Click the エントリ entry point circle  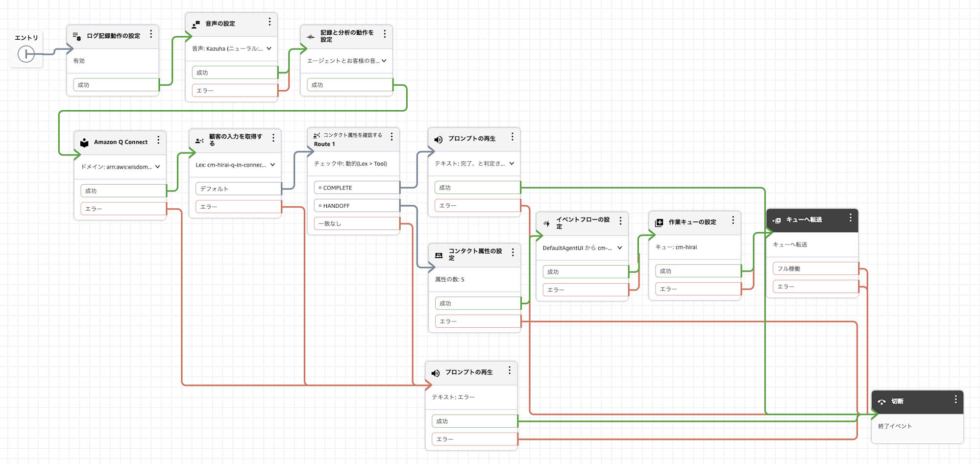point(26,53)
